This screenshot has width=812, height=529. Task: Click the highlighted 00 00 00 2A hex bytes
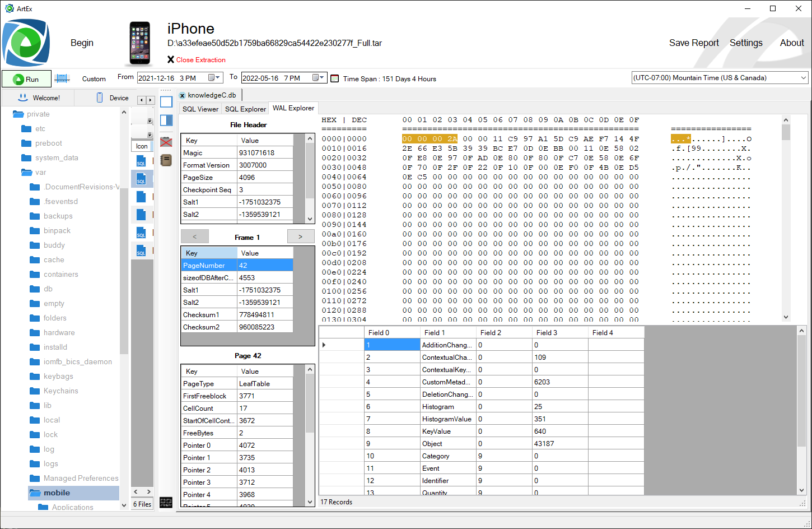(x=430, y=139)
